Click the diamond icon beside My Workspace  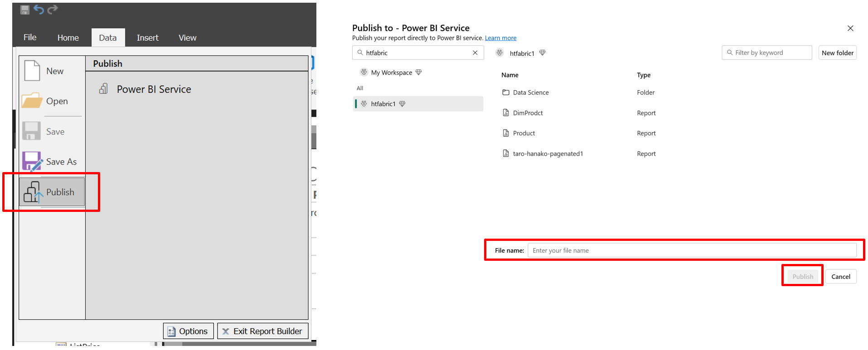418,72
